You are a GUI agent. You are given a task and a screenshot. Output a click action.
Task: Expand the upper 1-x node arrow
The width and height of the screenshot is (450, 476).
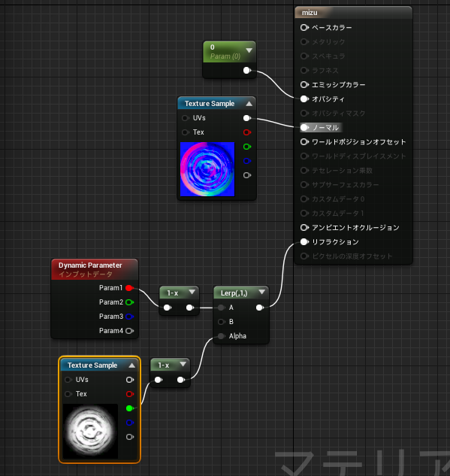pyautogui.click(x=192, y=292)
